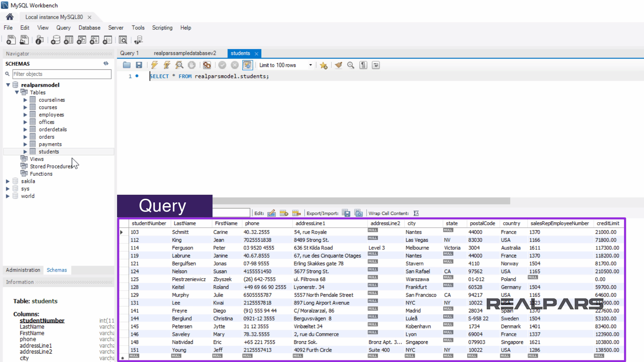Viewport: 644px width, 362px height.
Task: Switch to the realparssampledatabasev2 tab
Action: click(185, 53)
